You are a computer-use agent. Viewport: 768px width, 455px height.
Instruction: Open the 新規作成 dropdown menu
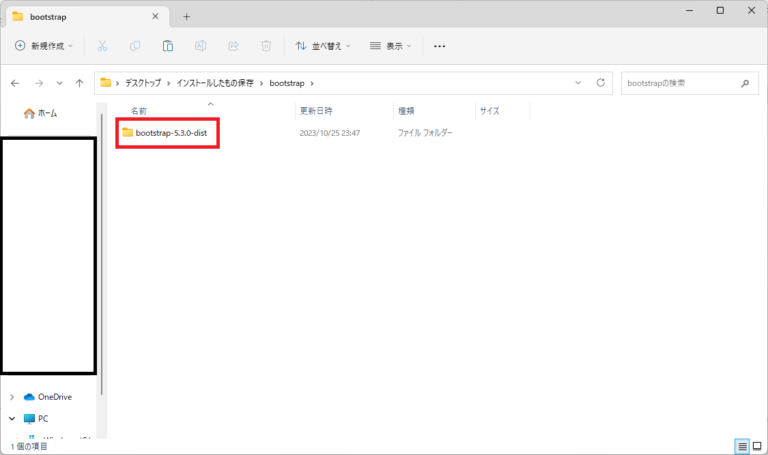click(44, 46)
